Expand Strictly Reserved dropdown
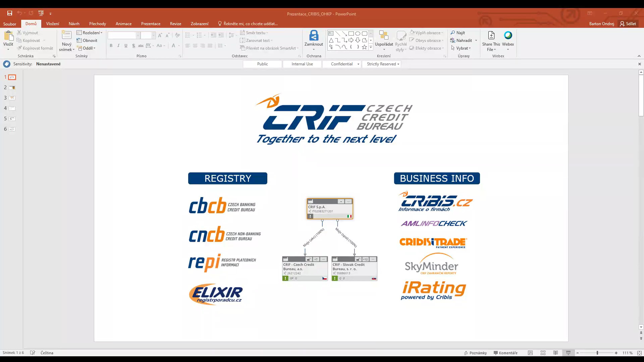Screen dimensions: 644x362 point(398,64)
